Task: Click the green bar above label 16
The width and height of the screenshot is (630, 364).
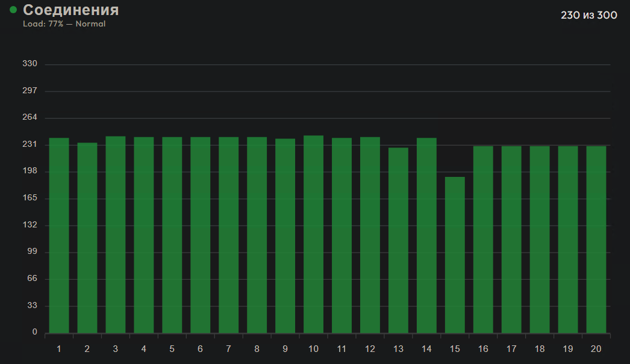Action: [x=484, y=239]
